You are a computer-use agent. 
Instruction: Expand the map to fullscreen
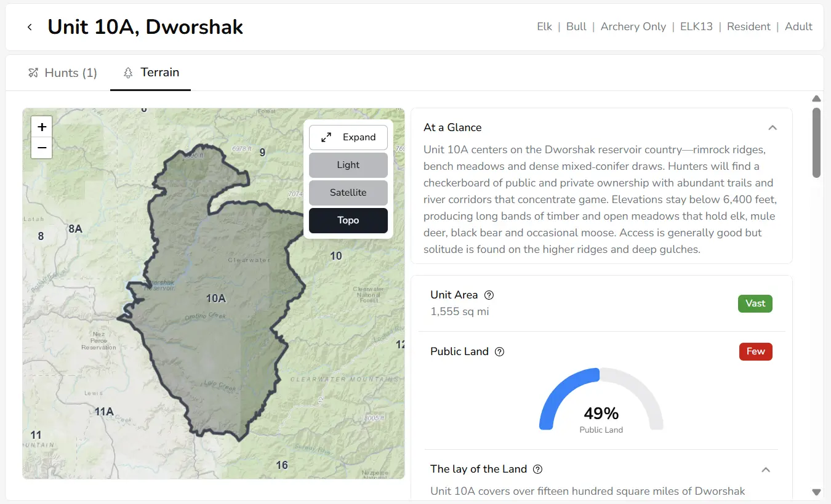pyautogui.click(x=348, y=137)
